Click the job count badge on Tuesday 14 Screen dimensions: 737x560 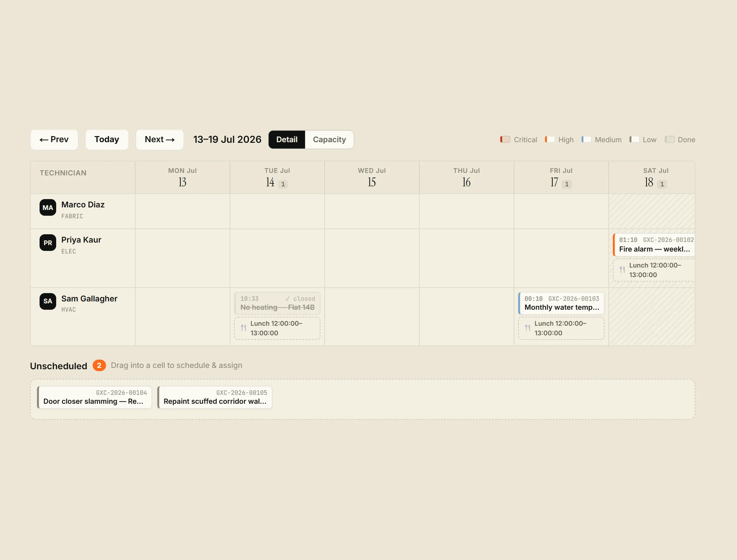[x=283, y=184]
